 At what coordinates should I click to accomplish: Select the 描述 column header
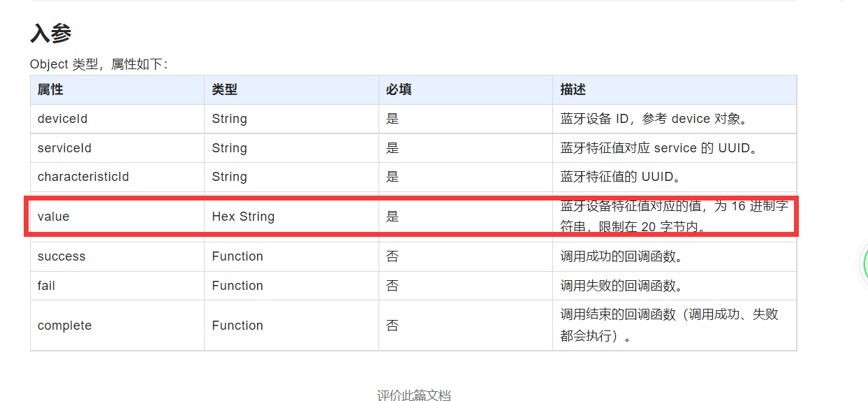(x=675, y=90)
